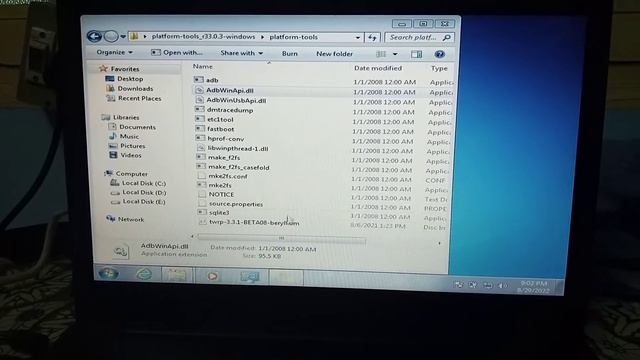Select the AdbWinApi.dll file
The width and height of the screenshot is (640, 360).
coord(230,91)
